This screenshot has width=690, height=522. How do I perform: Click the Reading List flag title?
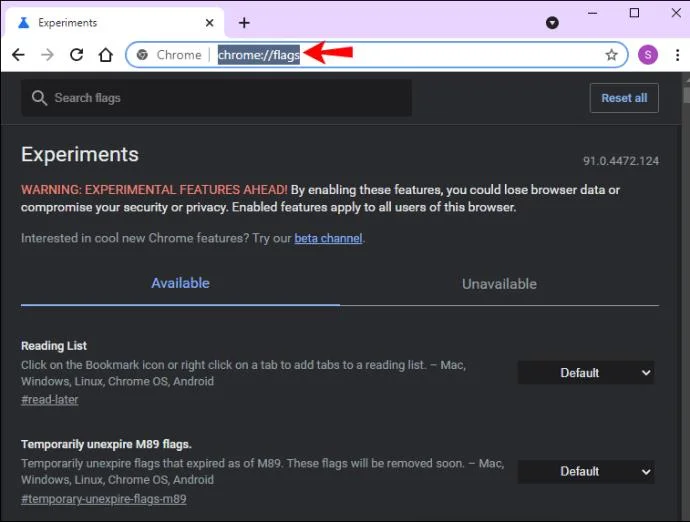54,346
